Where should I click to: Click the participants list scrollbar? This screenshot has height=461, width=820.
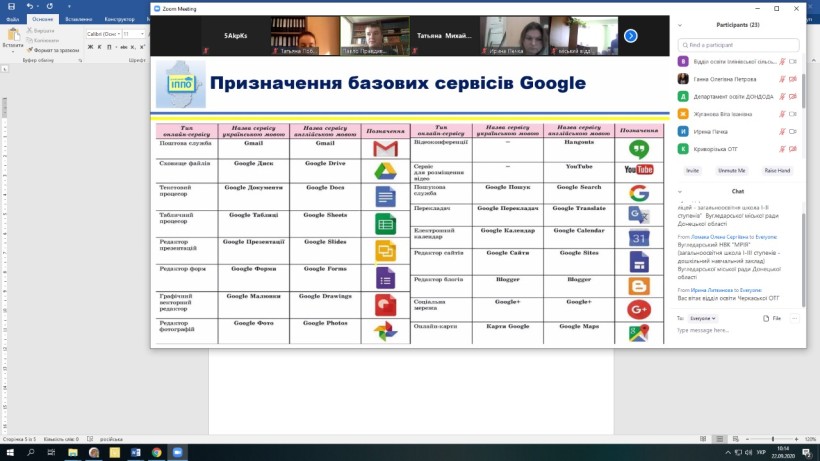(803, 91)
